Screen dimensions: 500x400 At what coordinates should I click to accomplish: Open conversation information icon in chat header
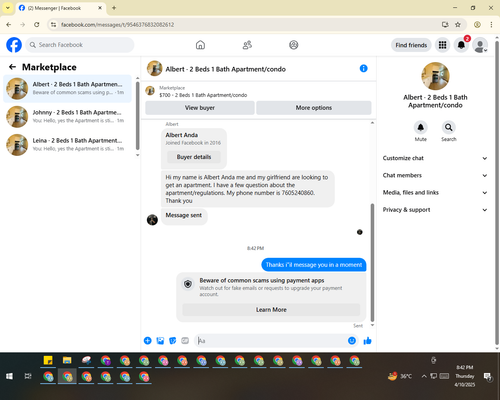(x=364, y=68)
